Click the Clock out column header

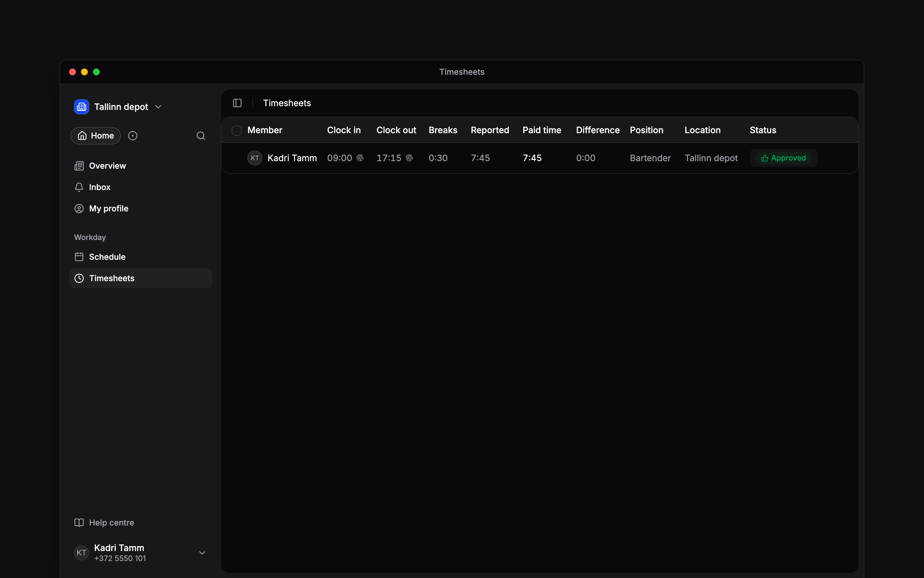396,130
